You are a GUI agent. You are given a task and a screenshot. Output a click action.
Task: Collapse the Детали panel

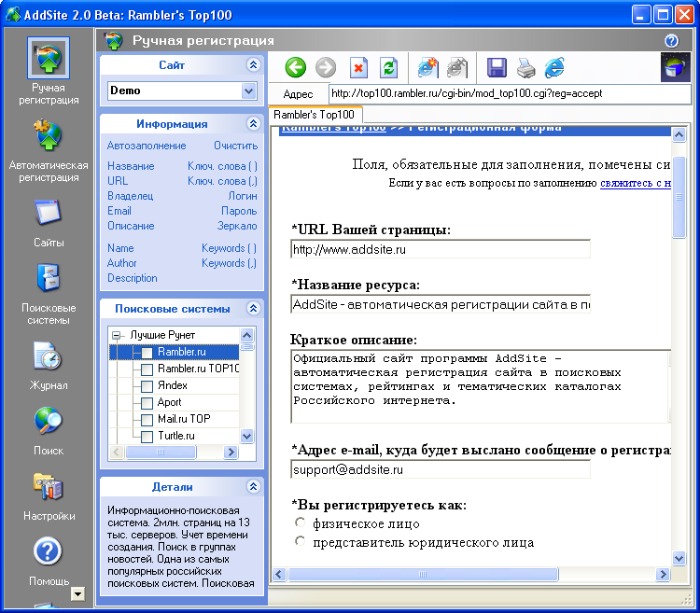click(253, 486)
